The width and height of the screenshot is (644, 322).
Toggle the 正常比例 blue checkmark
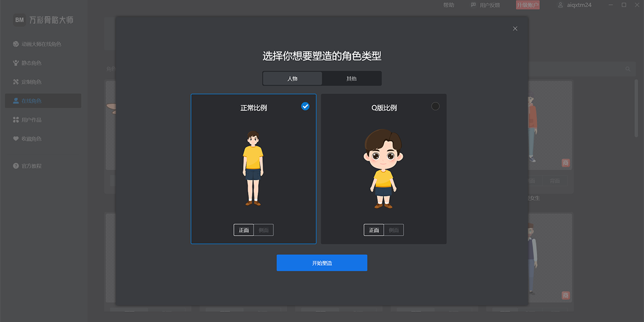pos(305,106)
